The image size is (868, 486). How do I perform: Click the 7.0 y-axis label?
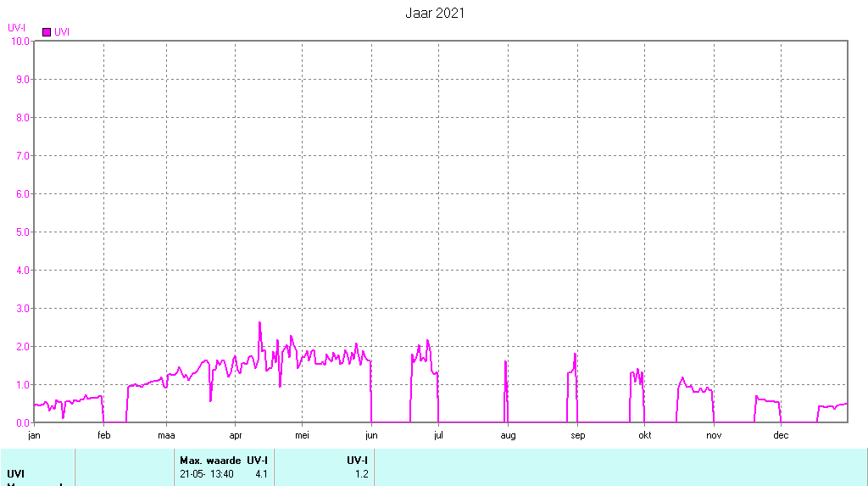(x=23, y=156)
